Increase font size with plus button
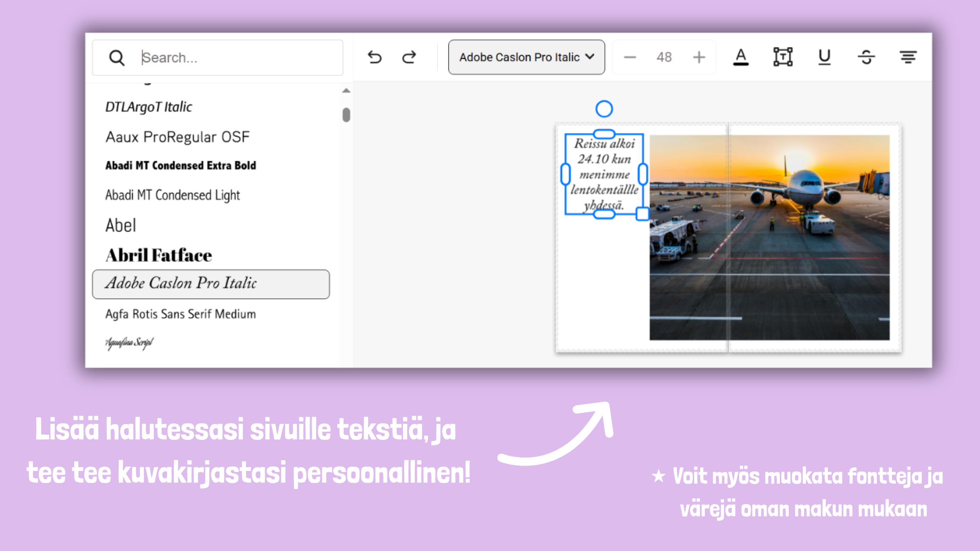 point(699,57)
